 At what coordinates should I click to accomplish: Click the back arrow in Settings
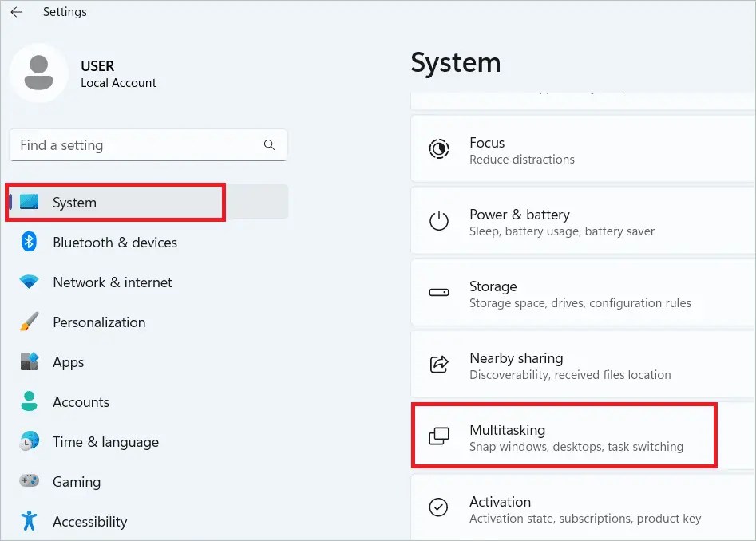click(x=16, y=12)
